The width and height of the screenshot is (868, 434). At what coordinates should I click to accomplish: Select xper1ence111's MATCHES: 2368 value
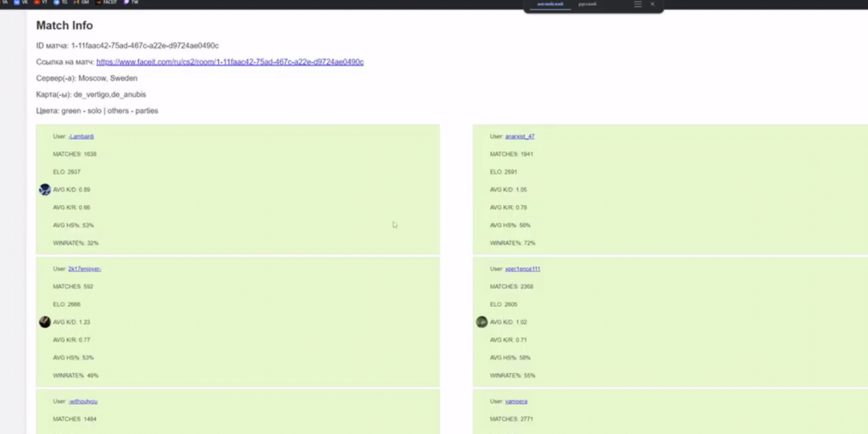coord(511,287)
